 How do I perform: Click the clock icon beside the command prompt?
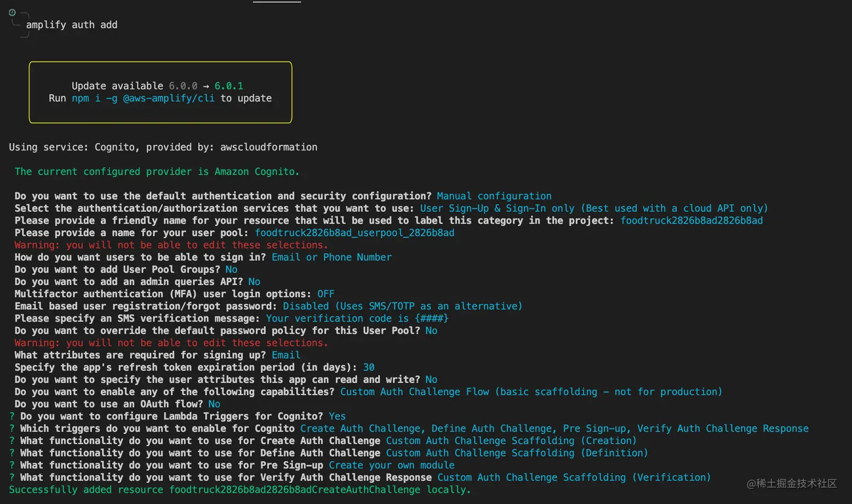pyautogui.click(x=12, y=12)
